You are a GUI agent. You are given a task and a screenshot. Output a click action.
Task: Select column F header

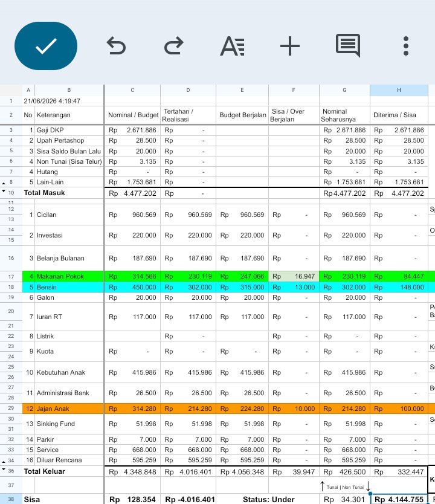tap(294, 90)
